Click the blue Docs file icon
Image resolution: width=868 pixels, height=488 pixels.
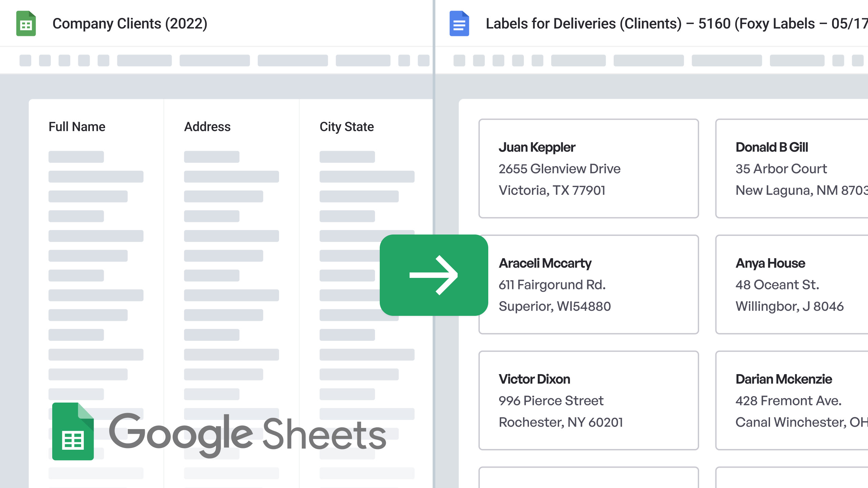(459, 23)
